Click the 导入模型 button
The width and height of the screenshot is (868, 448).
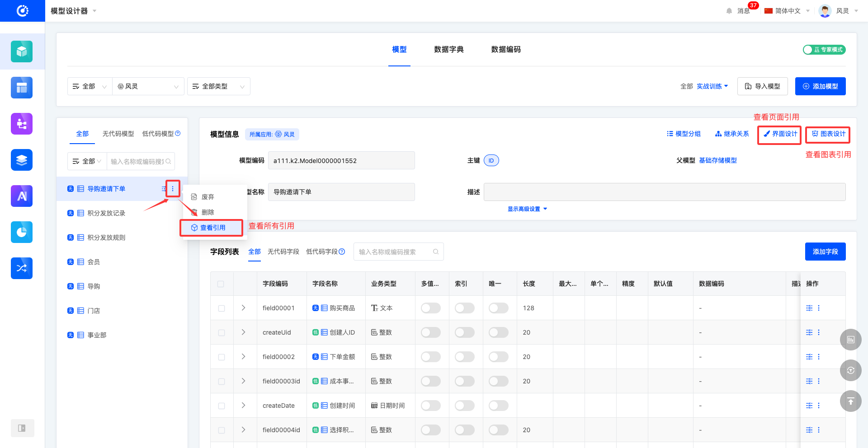click(x=763, y=86)
